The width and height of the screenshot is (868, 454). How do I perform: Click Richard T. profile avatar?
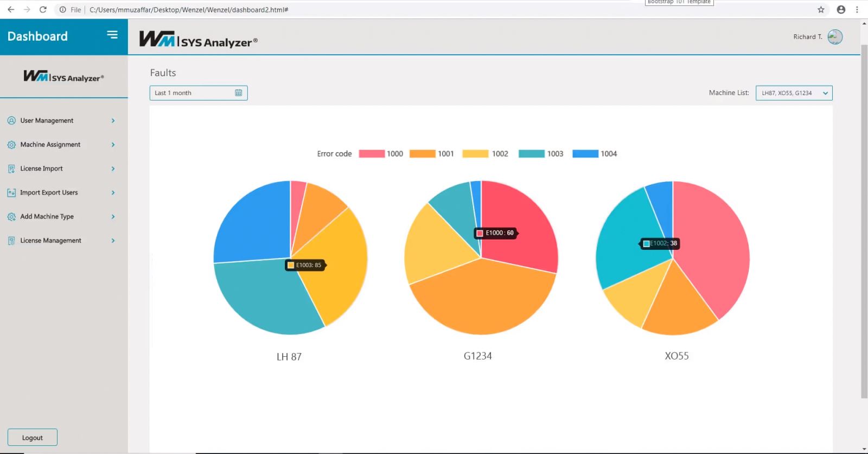point(835,37)
